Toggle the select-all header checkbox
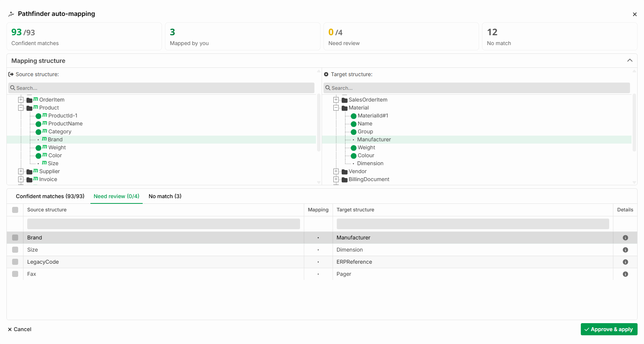644x344 pixels. click(x=15, y=210)
